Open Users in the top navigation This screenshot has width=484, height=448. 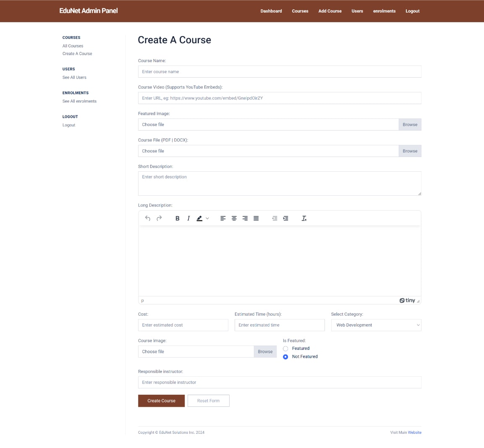357,11
